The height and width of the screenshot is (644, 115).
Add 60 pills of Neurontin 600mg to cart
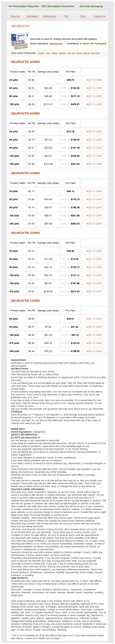(x=94, y=140)
